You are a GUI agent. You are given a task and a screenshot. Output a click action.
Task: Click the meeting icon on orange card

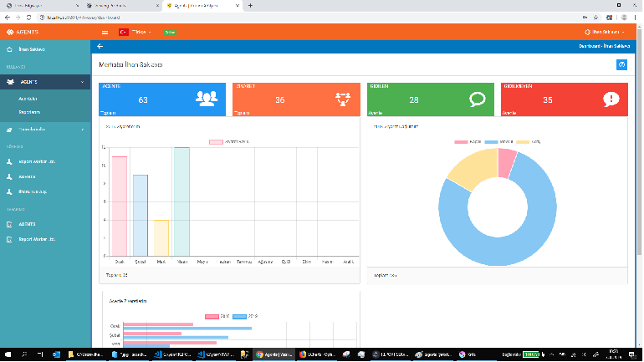341,99
